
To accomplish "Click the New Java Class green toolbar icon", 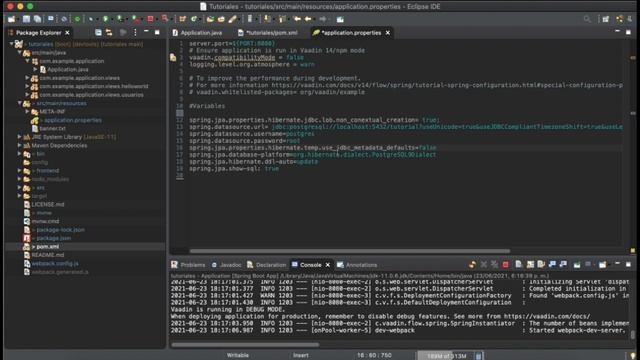I will pyautogui.click(x=194, y=19).
